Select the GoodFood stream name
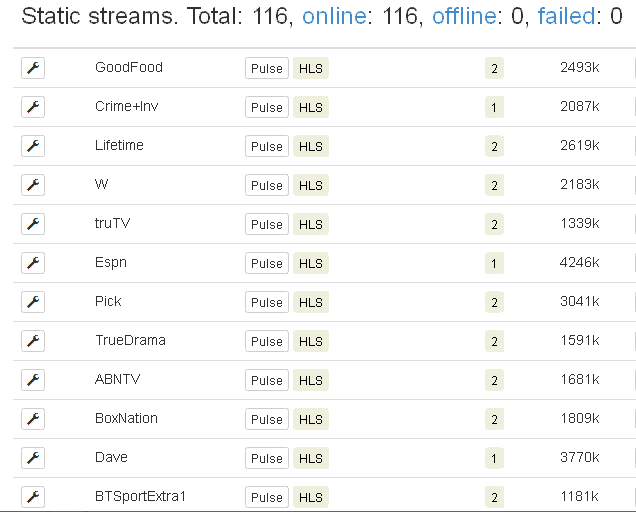The height and width of the screenshot is (512, 636). (129, 67)
